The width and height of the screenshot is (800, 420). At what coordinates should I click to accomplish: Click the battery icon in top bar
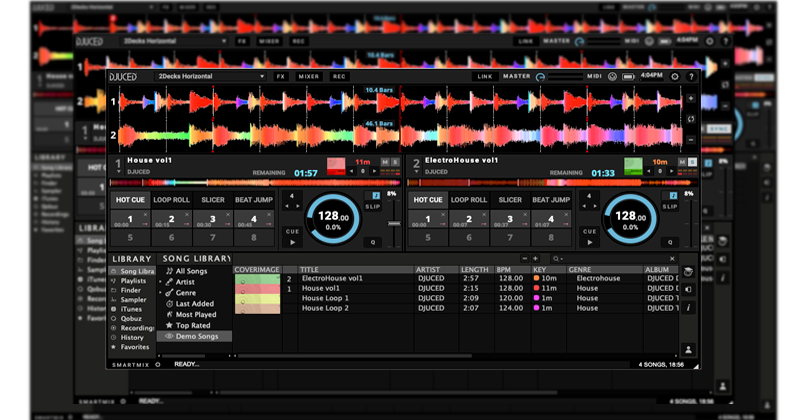point(628,77)
